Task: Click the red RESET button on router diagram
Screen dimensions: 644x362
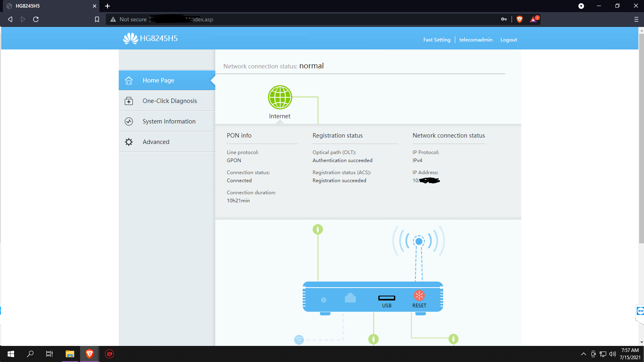Action: click(419, 296)
